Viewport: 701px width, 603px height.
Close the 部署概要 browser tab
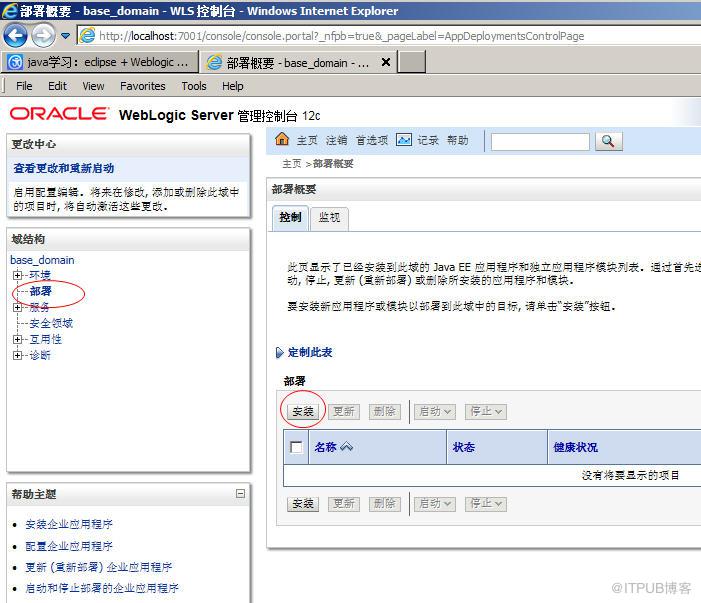[386, 62]
